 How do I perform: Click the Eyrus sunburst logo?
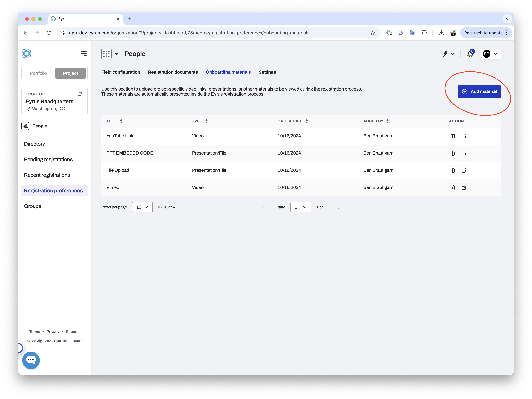pos(26,53)
